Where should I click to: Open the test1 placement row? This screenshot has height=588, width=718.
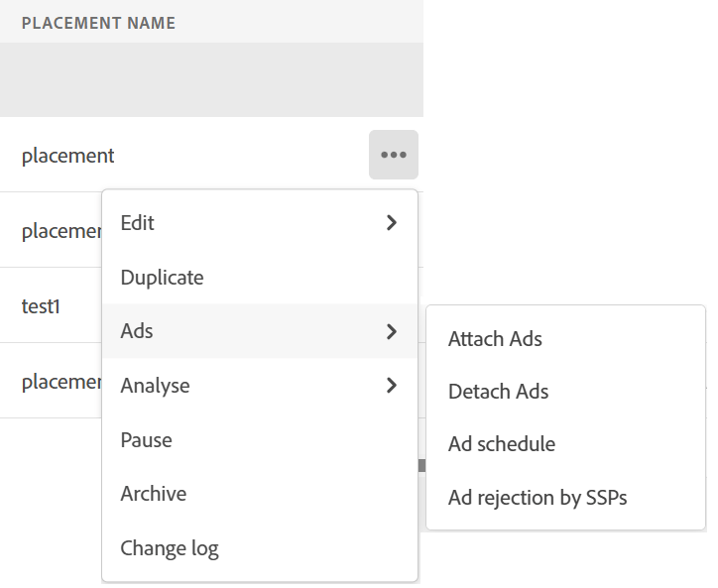(42, 306)
